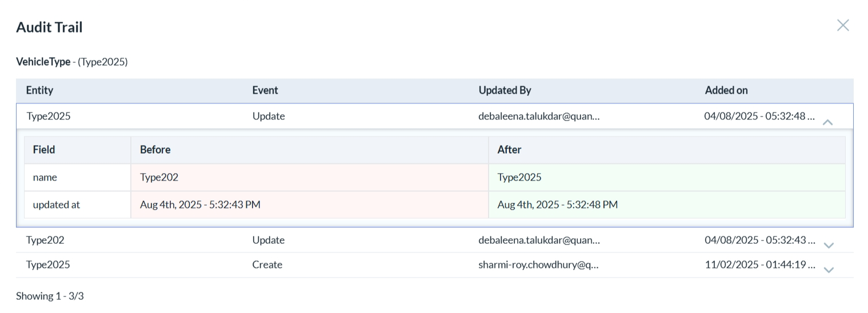Select the Type202 entity cell

45,240
